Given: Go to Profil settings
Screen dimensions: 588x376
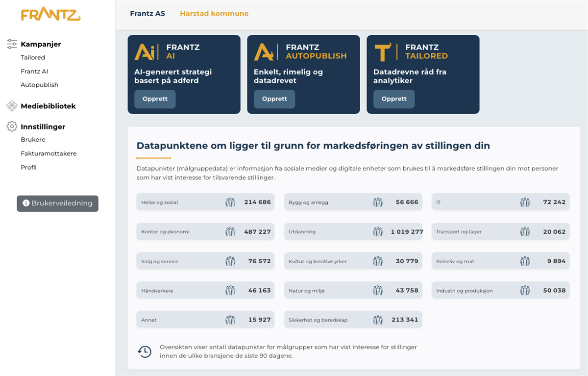Looking at the screenshot, I should click(28, 167).
